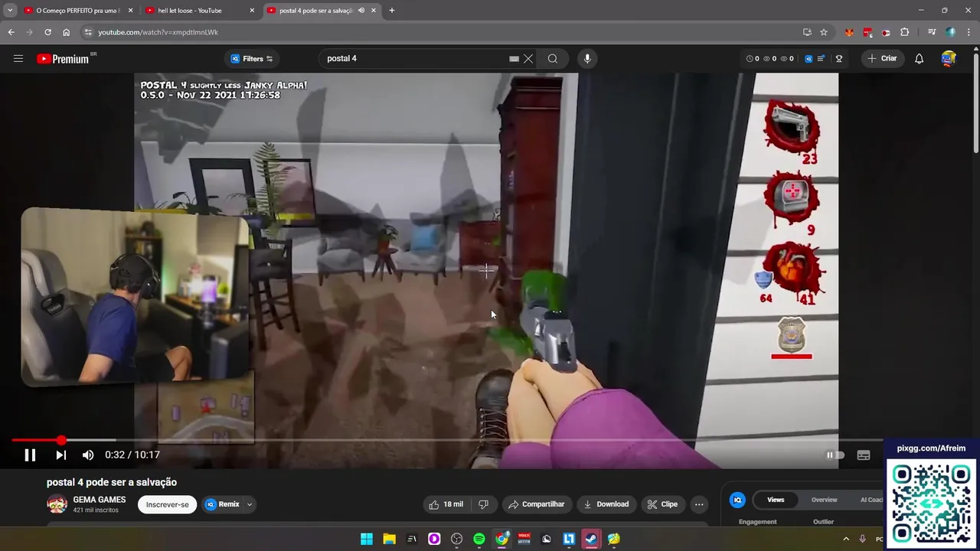980x551 pixels.
Task: Open a new browser tab
Action: 392,11
